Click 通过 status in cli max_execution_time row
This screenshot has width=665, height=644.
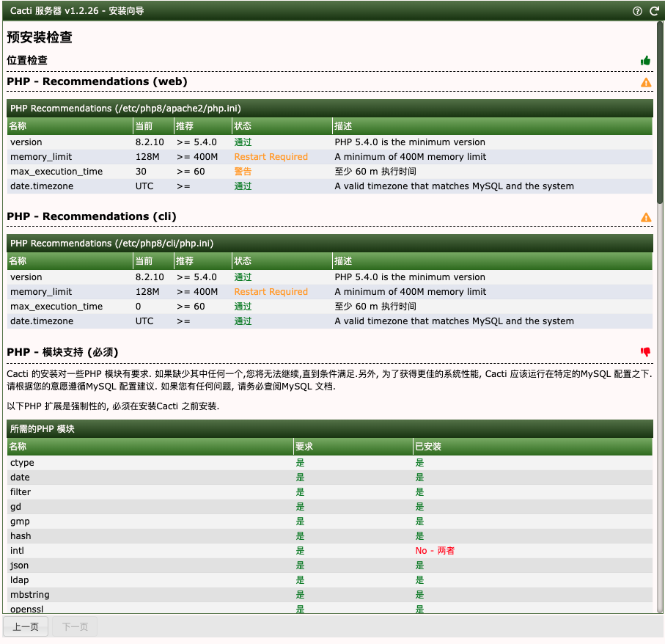(243, 307)
